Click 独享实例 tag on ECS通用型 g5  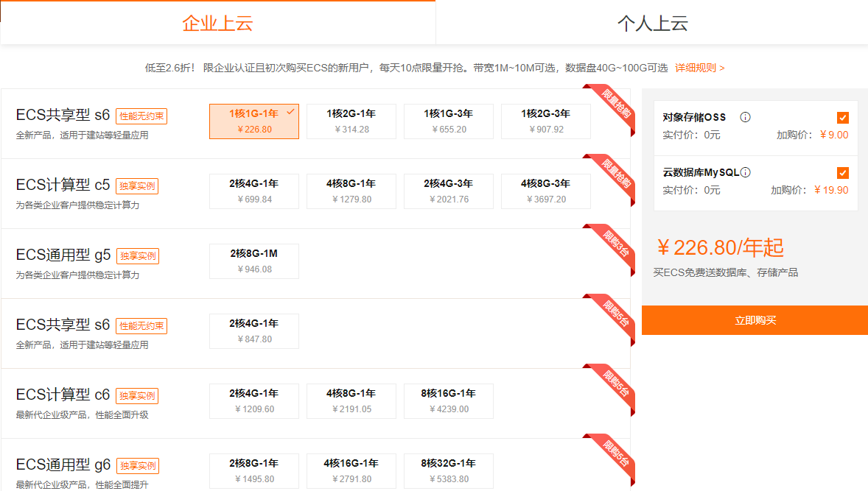(x=138, y=256)
